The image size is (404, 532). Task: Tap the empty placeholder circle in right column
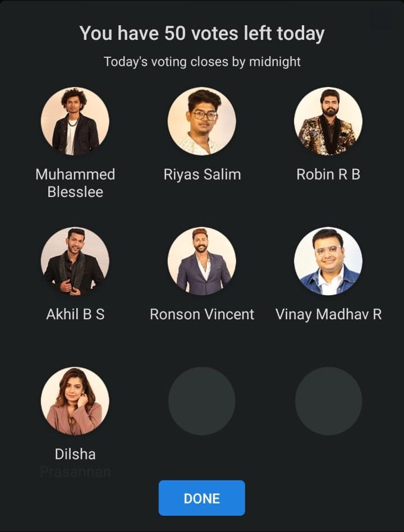[328, 401]
